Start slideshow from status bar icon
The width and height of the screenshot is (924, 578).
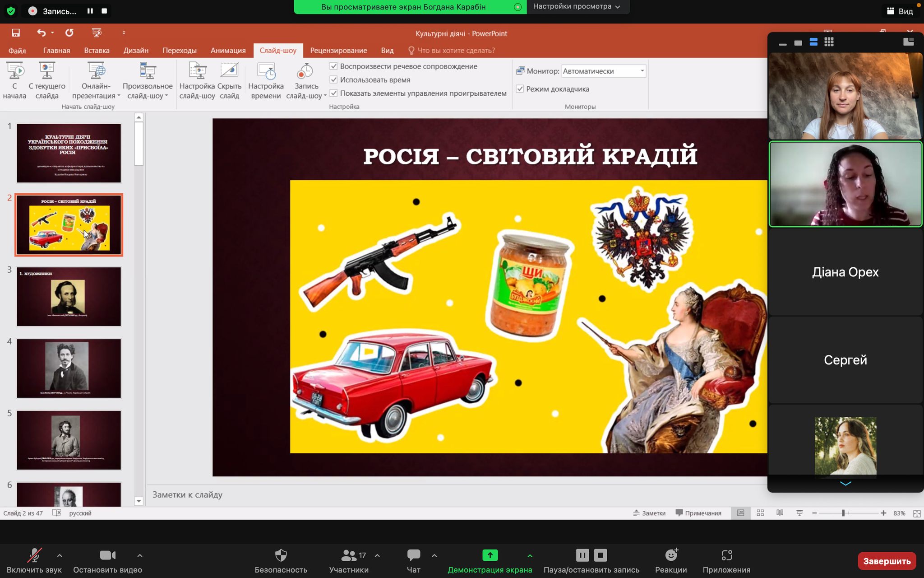point(799,513)
